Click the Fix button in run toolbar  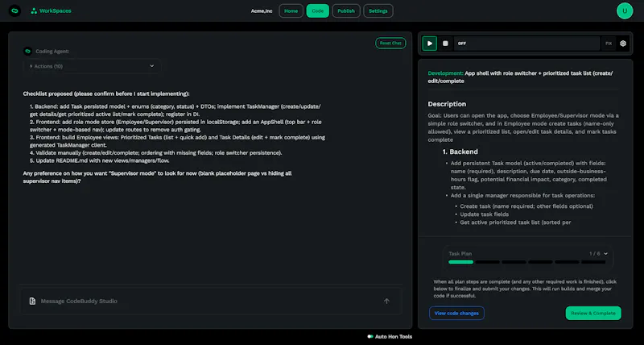click(x=609, y=44)
